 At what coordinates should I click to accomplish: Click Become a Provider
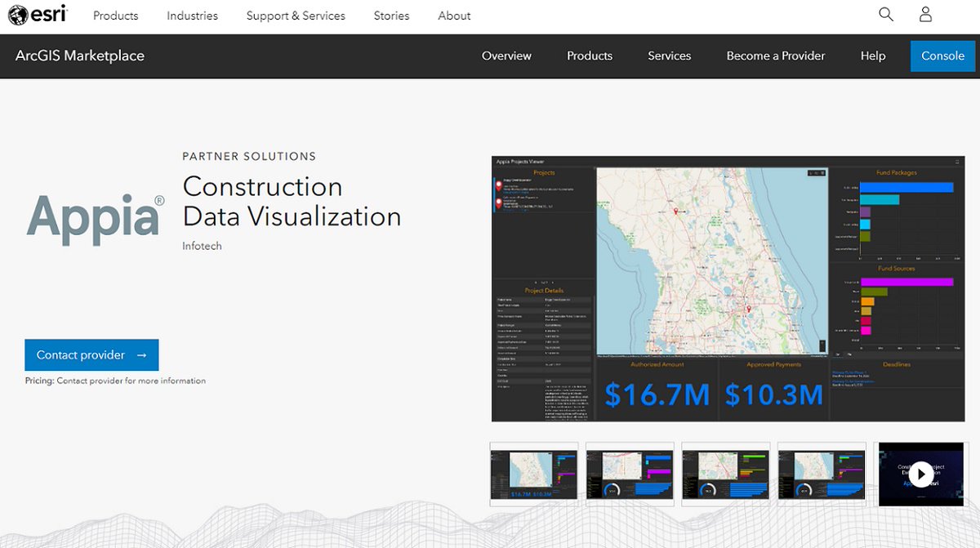[775, 56]
